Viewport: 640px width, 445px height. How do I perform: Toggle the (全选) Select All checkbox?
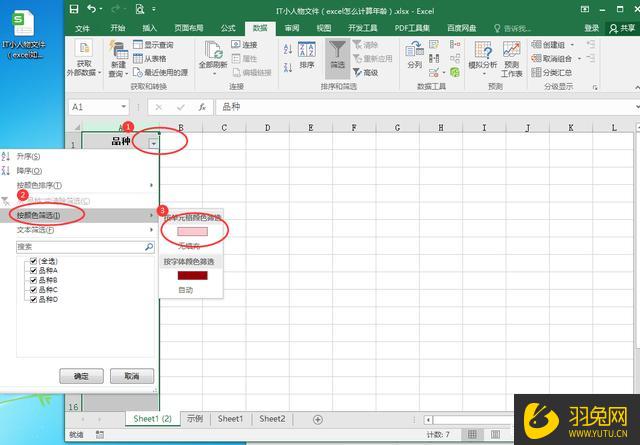point(33,261)
